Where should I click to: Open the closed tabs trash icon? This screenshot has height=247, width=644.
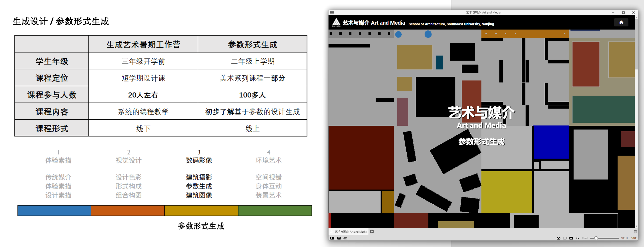[x=635, y=231]
